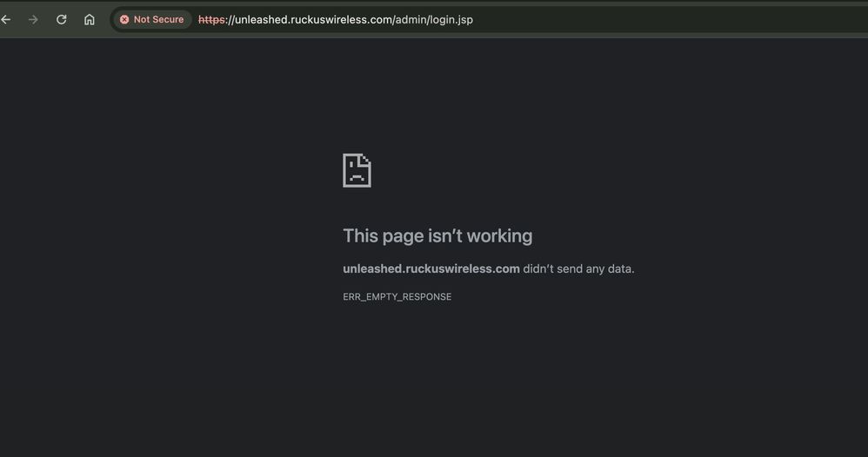Click the "admin" segment in the URL
The image size is (868, 457).
tap(411, 19)
